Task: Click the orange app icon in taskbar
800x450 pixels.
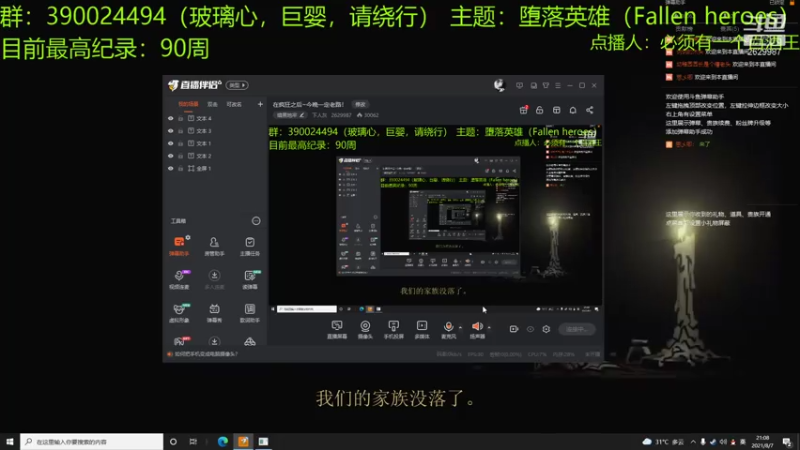Action: tap(243, 441)
